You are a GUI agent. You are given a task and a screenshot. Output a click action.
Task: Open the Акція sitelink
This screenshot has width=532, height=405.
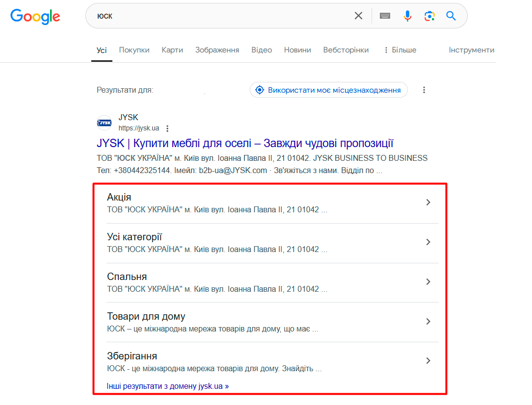point(119,197)
